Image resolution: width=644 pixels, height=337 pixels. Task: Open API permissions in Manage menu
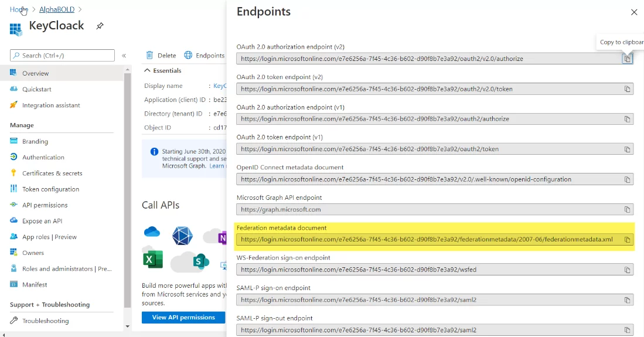[x=45, y=205]
